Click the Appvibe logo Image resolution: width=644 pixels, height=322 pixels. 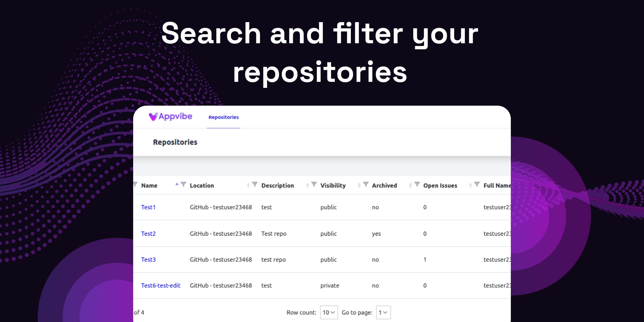[170, 116]
